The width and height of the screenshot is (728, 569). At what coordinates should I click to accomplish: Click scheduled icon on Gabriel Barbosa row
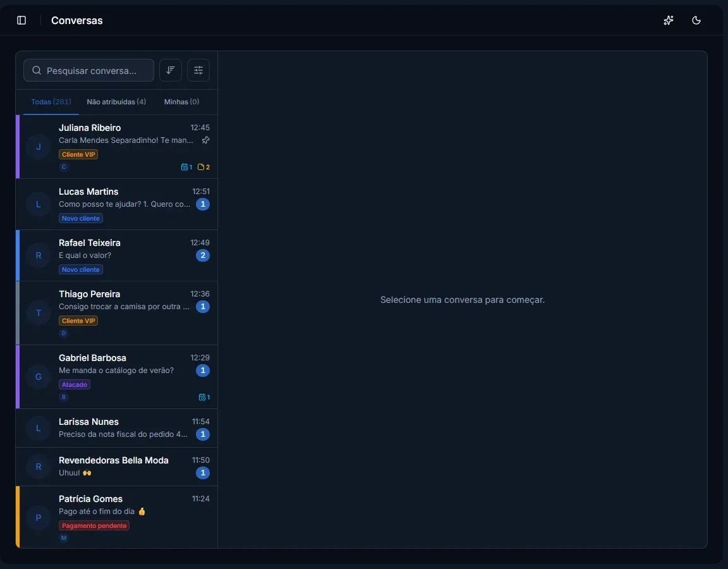[x=204, y=397]
